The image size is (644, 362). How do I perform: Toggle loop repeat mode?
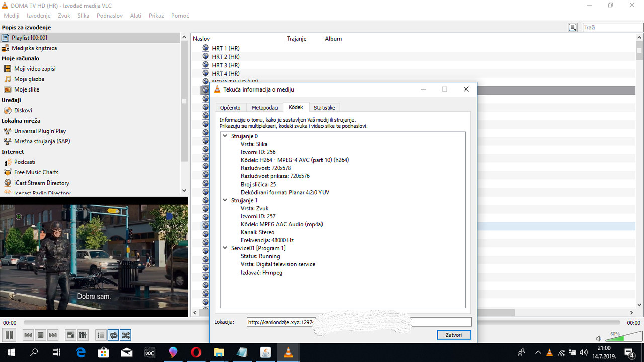[113, 335]
